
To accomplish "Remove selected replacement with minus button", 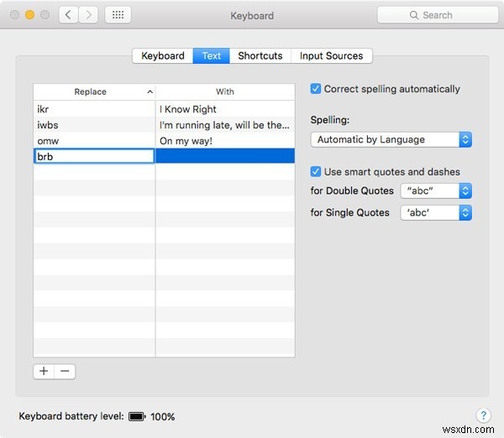I will click(65, 372).
